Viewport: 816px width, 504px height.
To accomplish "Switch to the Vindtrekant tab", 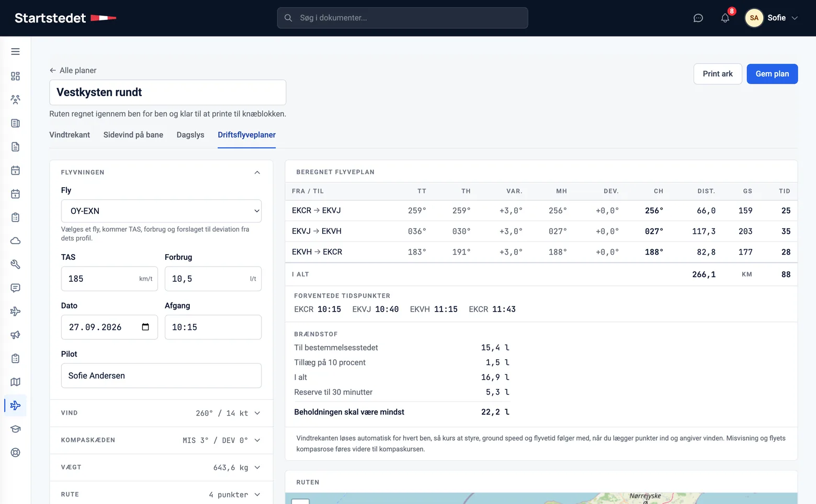I will (70, 135).
